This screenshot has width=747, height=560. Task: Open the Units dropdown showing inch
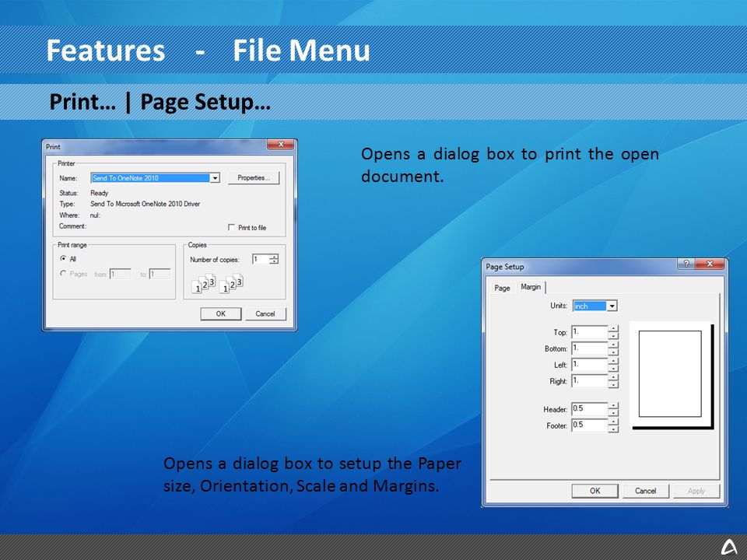coord(612,306)
